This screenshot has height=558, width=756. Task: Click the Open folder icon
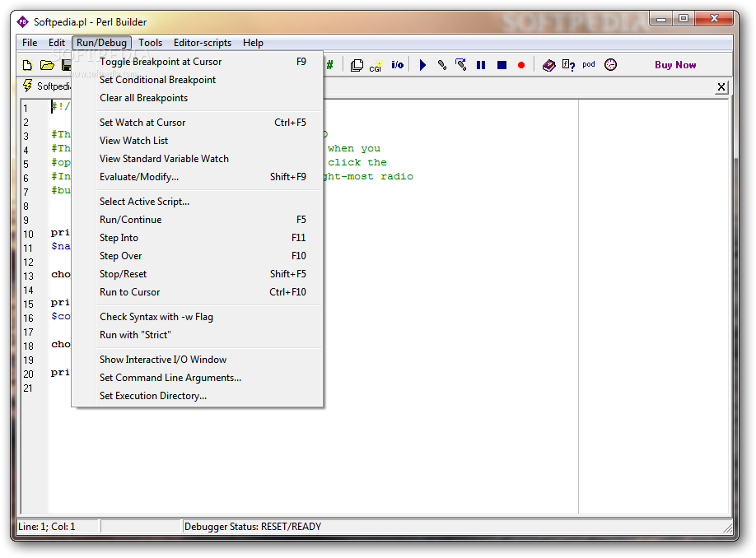[47, 65]
